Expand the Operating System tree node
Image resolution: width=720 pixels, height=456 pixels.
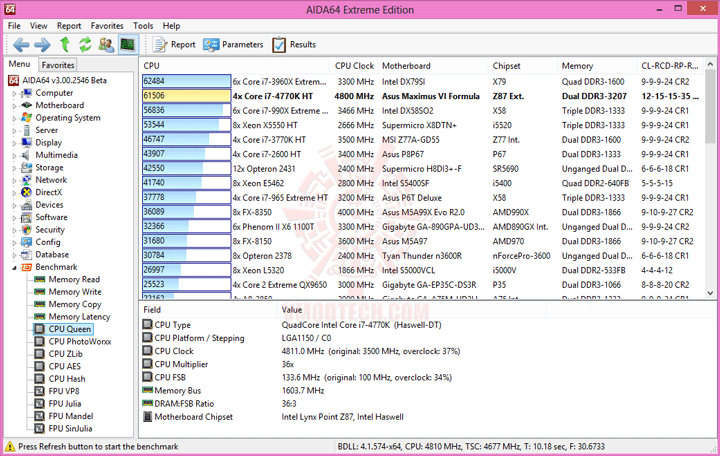click(14, 118)
